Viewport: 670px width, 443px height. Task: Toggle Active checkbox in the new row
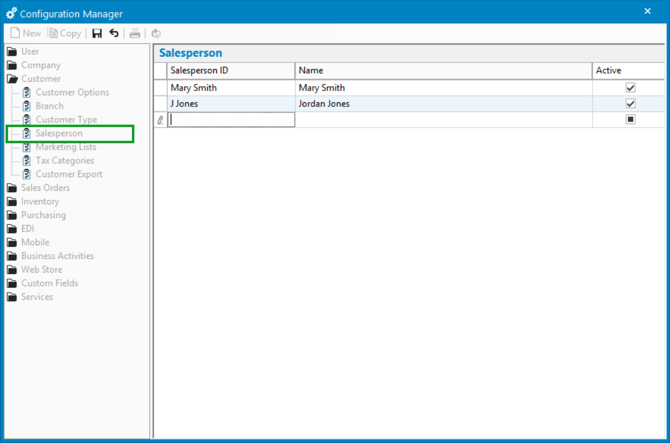click(630, 120)
